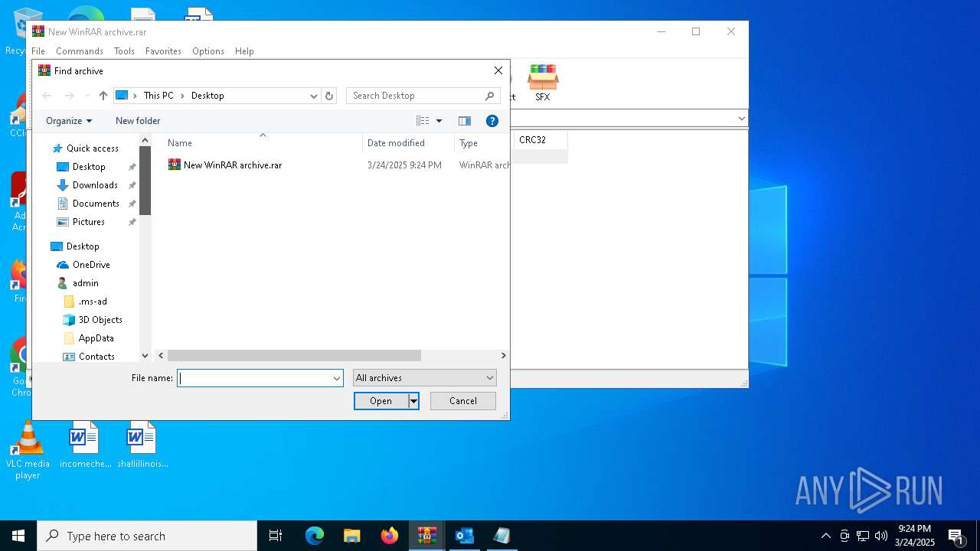Viewport: 980px width, 551px height.
Task: Select the shallillinois Word document on desktop
Action: click(x=142, y=445)
